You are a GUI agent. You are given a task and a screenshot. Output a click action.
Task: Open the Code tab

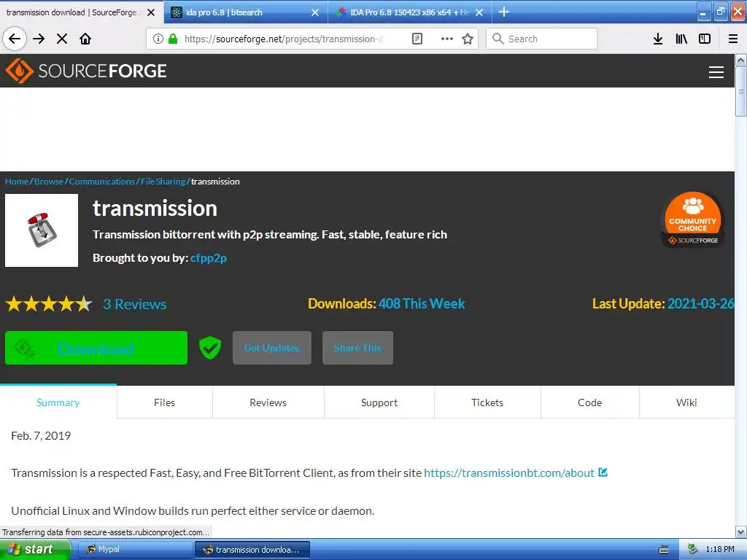coord(589,402)
